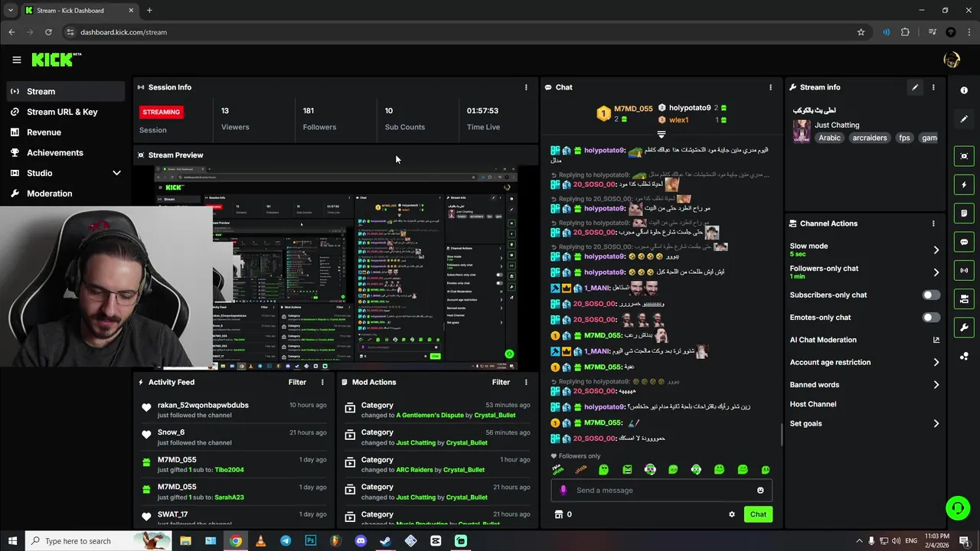Enable Subscribers-only chat toggle
The height and width of the screenshot is (551, 980).
coord(931,295)
